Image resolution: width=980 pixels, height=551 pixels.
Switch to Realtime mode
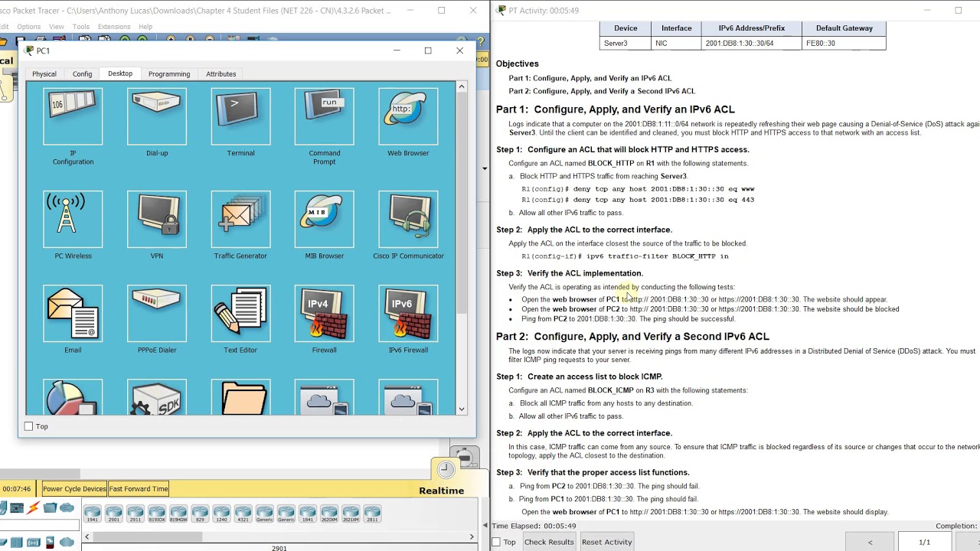click(442, 491)
